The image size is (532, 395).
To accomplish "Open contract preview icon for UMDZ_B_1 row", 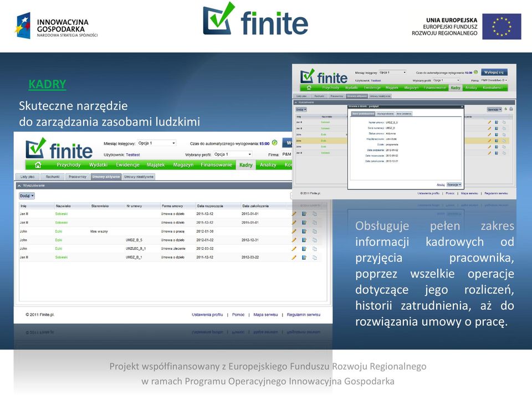I will [x=304, y=258].
